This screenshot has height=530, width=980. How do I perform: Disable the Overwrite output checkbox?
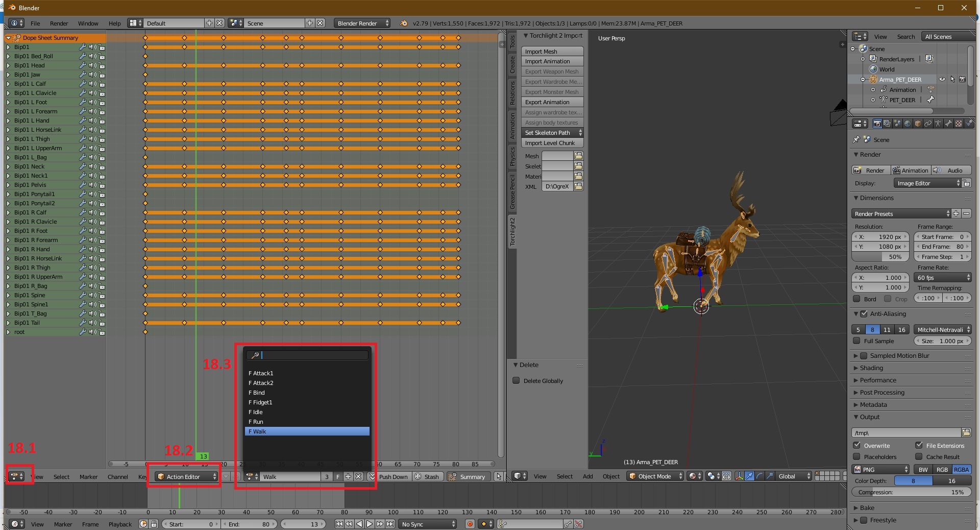point(857,445)
